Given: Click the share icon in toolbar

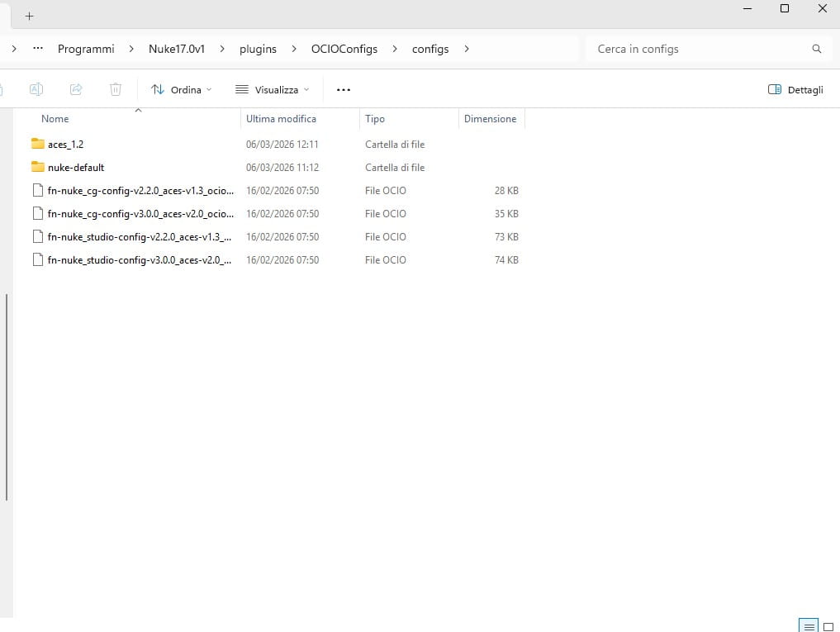Looking at the screenshot, I should click(76, 89).
